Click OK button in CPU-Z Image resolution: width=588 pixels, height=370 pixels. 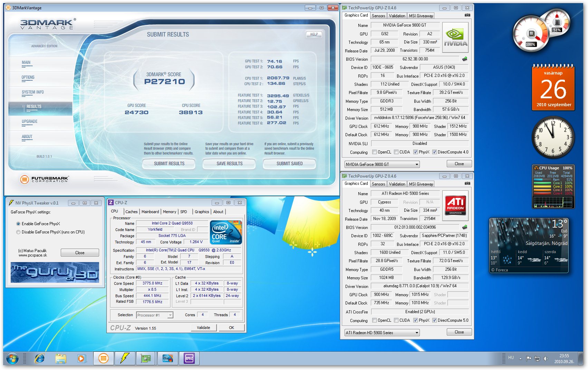232,328
